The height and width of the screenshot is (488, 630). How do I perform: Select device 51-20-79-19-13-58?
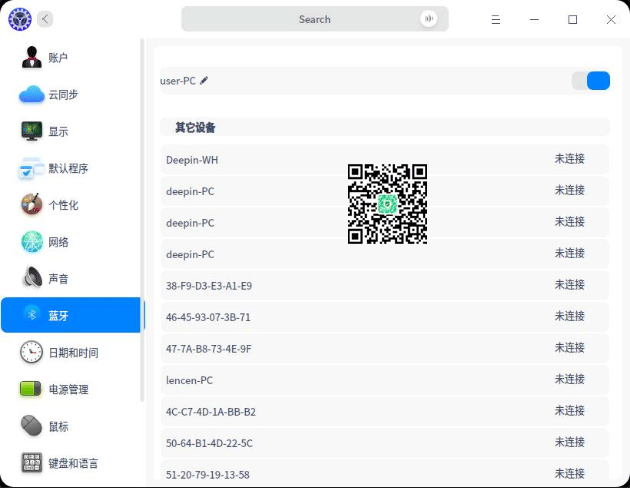(385, 472)
